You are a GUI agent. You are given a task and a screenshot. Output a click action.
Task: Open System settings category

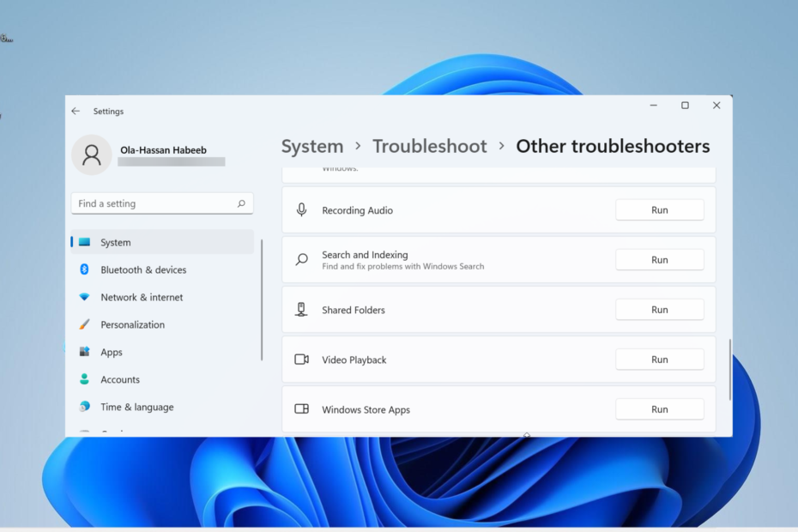162,242
